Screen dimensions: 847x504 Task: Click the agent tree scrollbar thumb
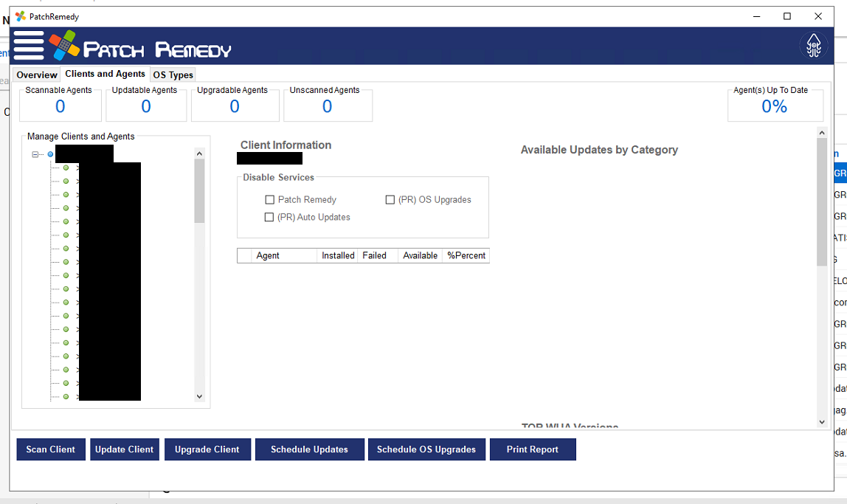click(199, 190)
